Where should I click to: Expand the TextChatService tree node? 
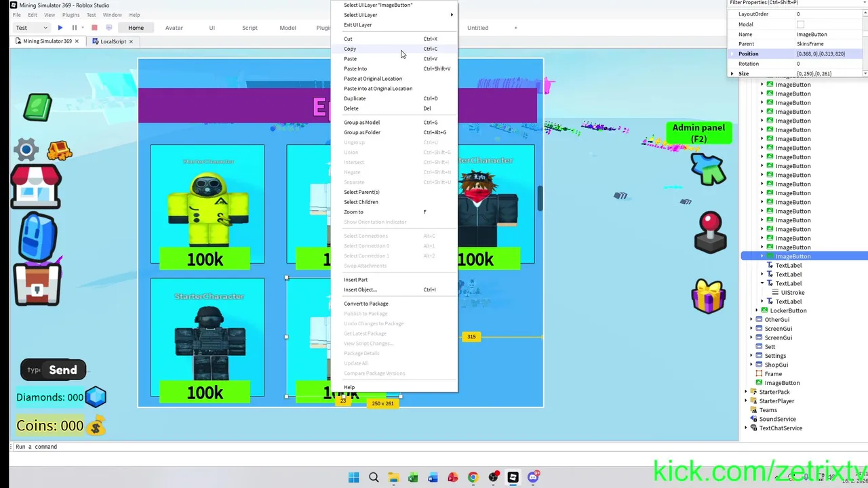(746, 428)
